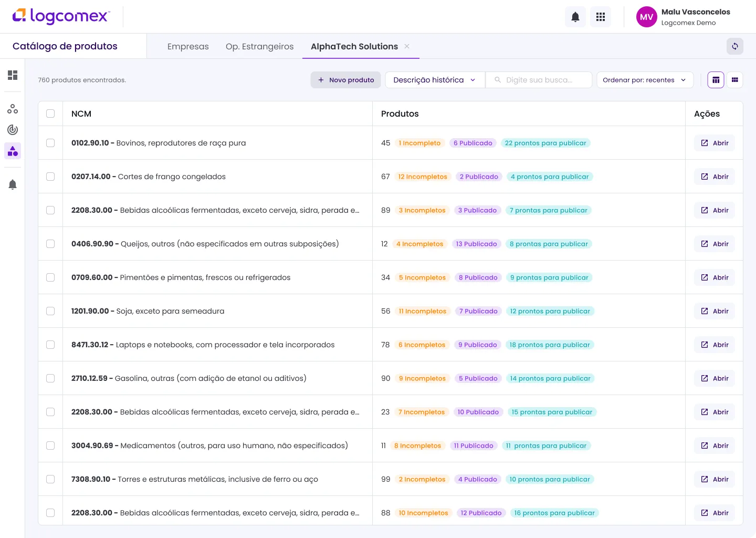
Task: Click the 12 Incompletos tag
Action: pos(423,177)
